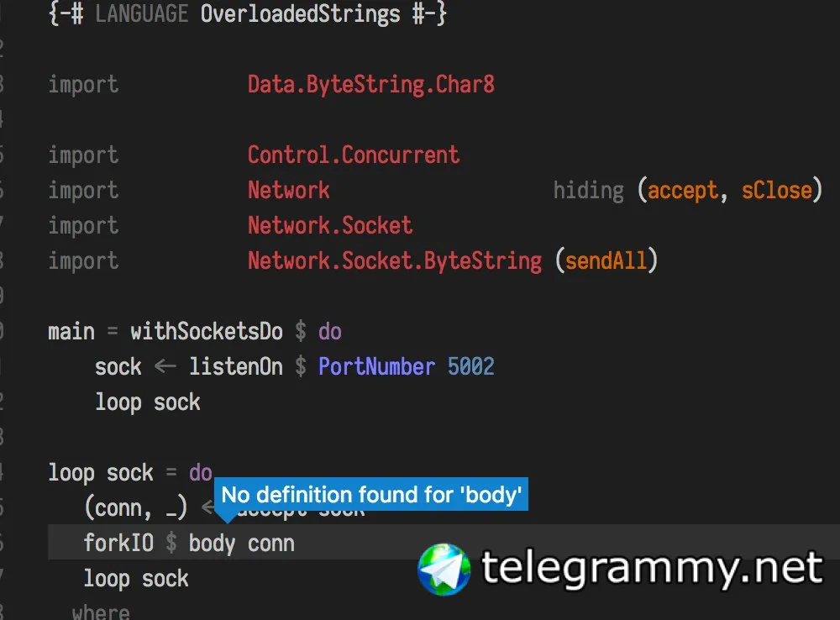Click the where keyword at the bottom
This screenshot has height=620, width=840.
click(101, 612)
